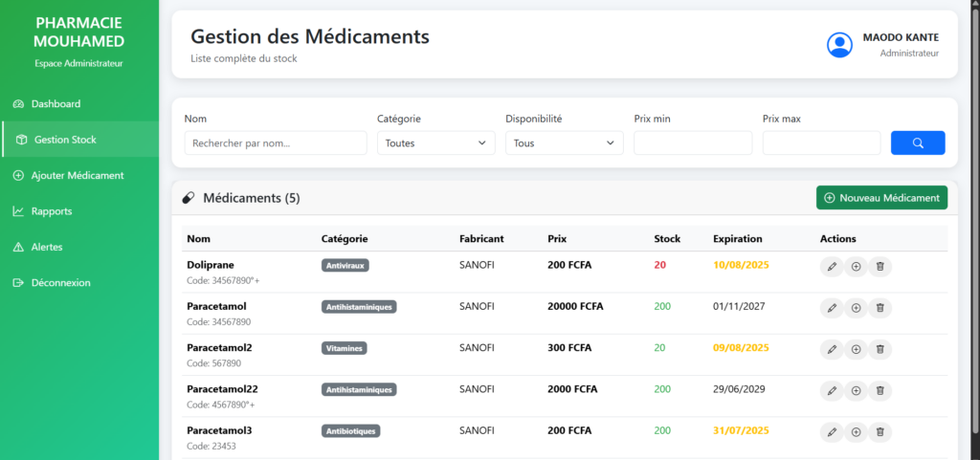Click the plus add-stock icon for Paracetamol22
This screenshot has width=980, height=460.
(x=856, y=390)
